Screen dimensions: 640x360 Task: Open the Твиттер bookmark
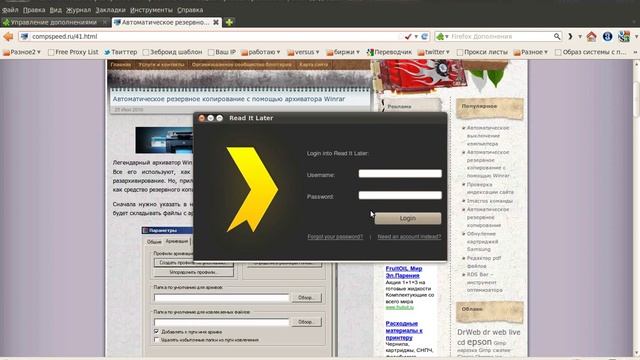point(121,52)
